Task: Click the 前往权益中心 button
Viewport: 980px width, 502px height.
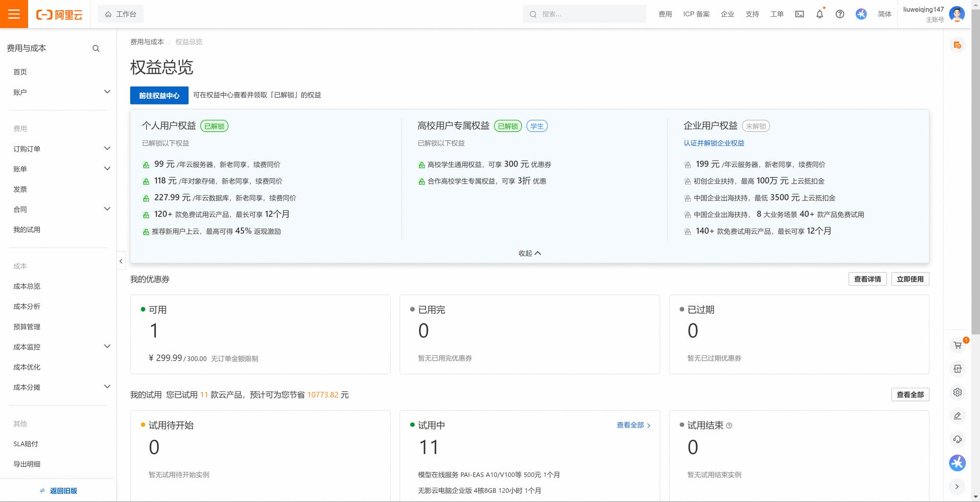Action: pos(159,95)
